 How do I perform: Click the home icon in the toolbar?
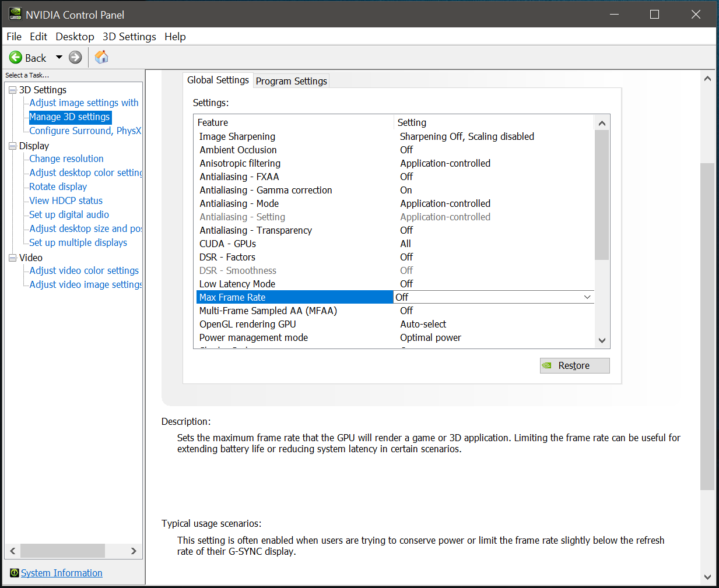pos(101,57)
